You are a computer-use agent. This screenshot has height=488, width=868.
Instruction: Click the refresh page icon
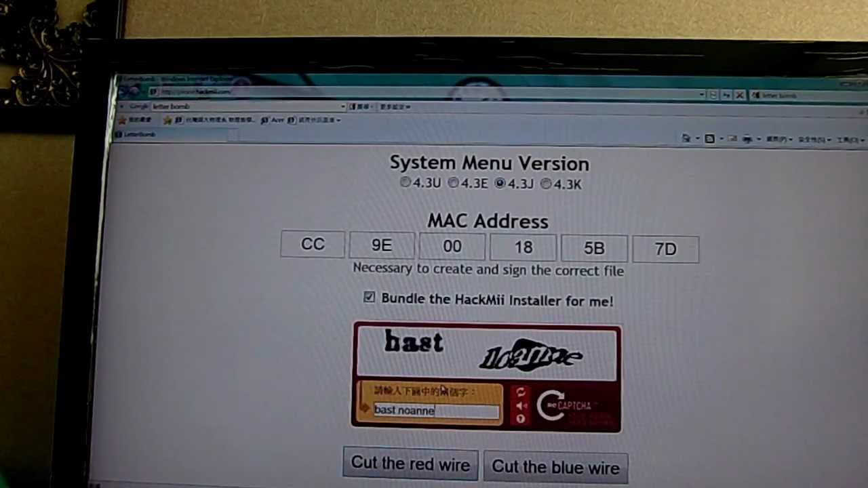(713, 95)
